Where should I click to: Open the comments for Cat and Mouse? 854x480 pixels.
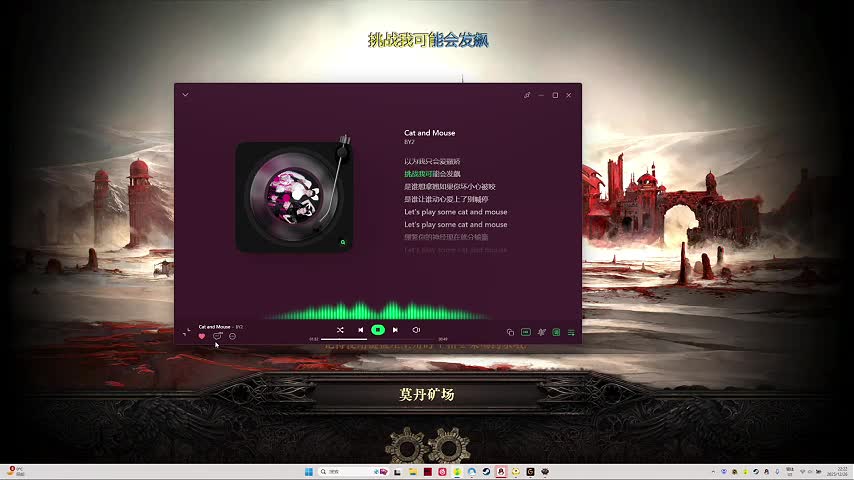click(217, 336)
